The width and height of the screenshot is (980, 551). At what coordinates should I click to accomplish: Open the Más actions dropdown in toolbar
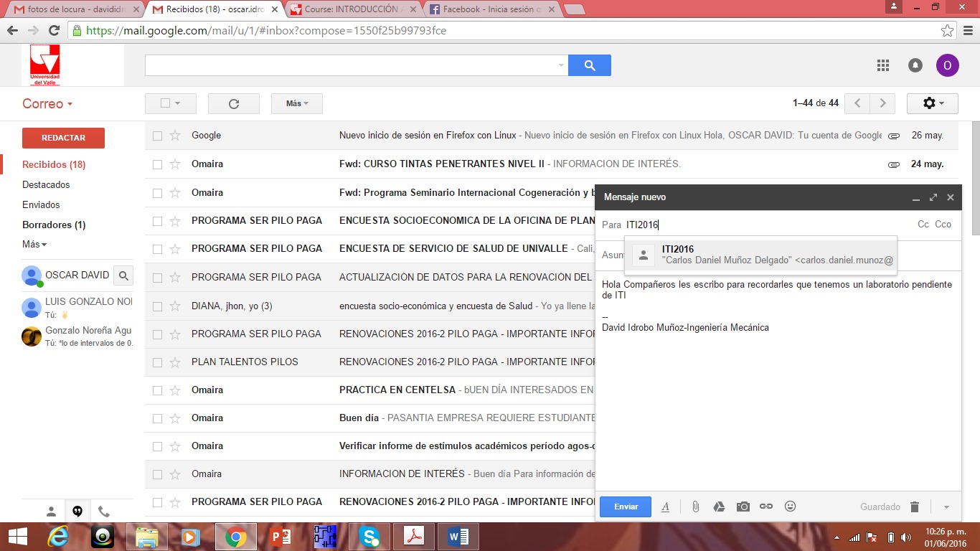297,103
